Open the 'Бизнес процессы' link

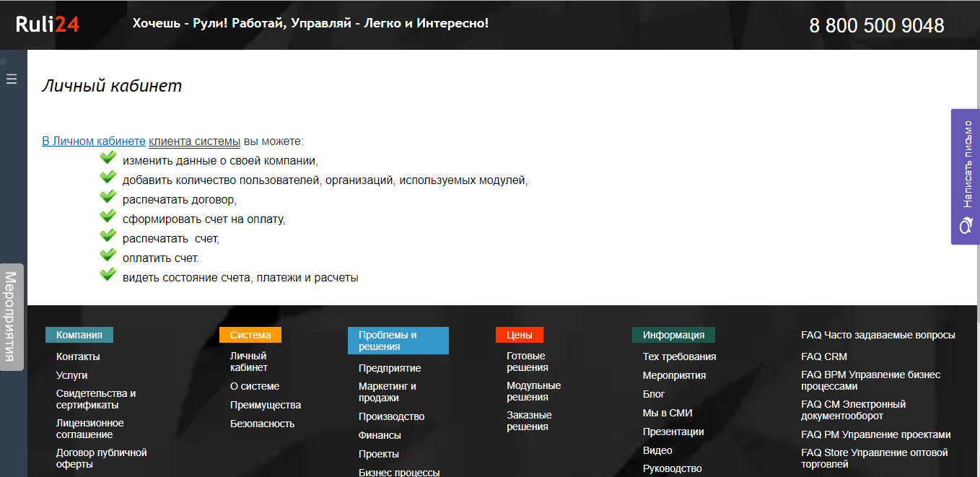pos(399,472)
